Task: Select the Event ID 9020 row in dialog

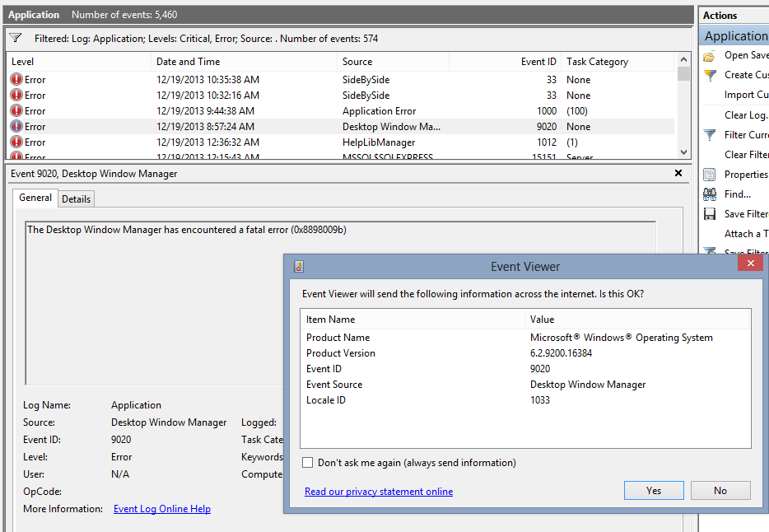Action: point(525,369)
